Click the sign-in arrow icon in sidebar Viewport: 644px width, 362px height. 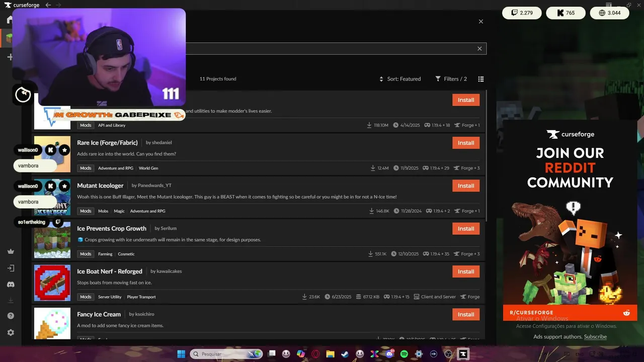click(11, 268)
